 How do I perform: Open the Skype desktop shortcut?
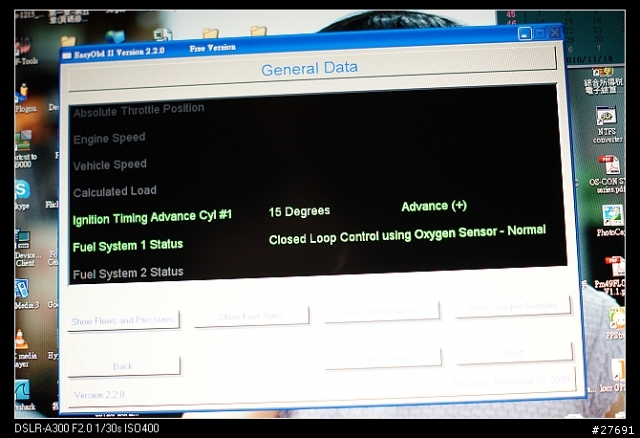point(22,195)
